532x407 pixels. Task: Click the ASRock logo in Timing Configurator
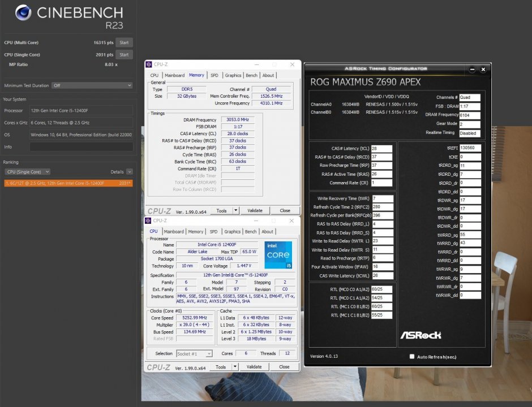(x=421, y=335)
